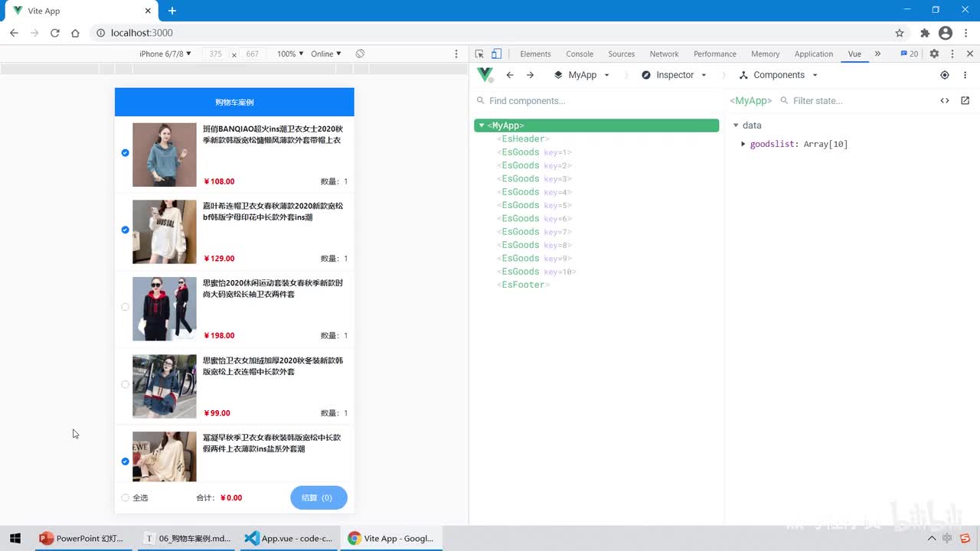The width and height of the screenshot is (980, 551).
Task: Toggle the 全选 select-all checkbox
Action: [x=126, y=498]
